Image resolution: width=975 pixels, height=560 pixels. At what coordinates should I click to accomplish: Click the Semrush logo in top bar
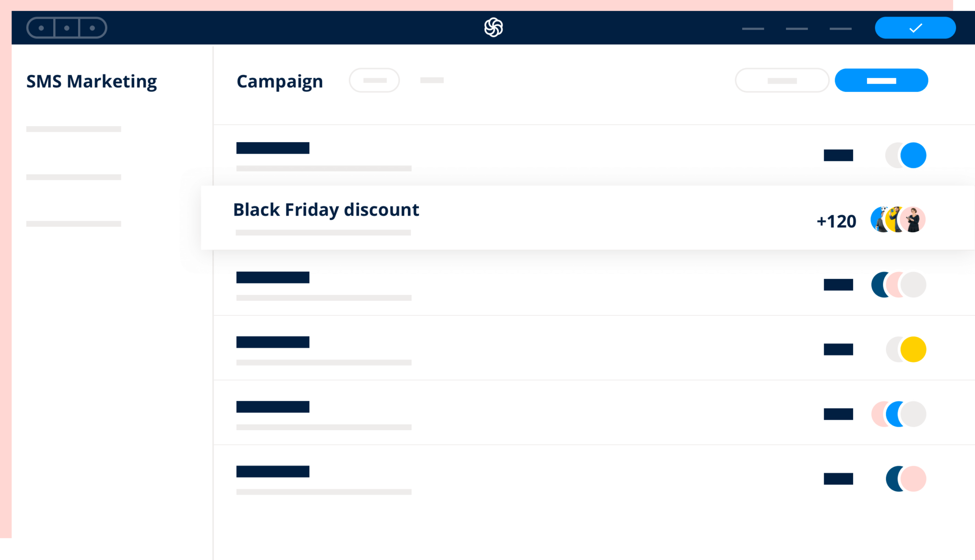tap(493, 28)
